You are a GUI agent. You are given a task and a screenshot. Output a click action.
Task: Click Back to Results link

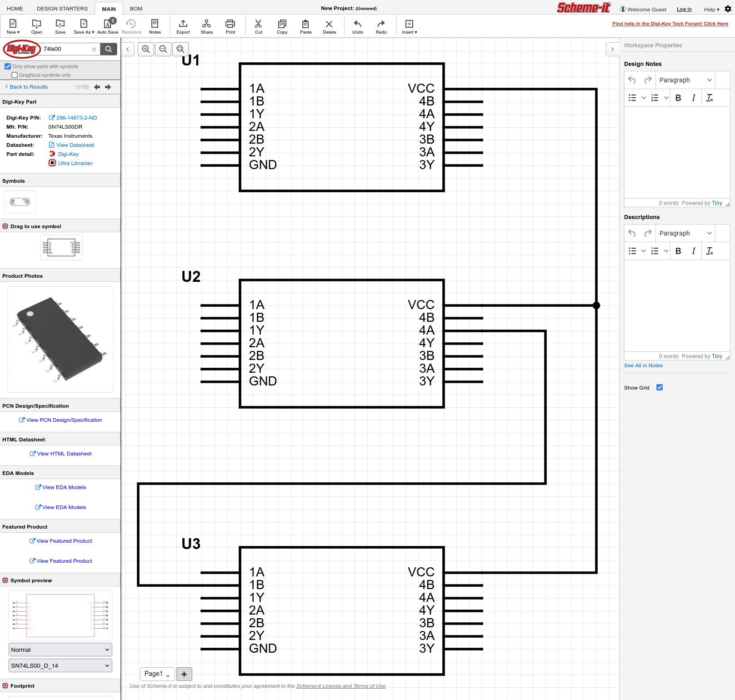[x=26, y=87]
